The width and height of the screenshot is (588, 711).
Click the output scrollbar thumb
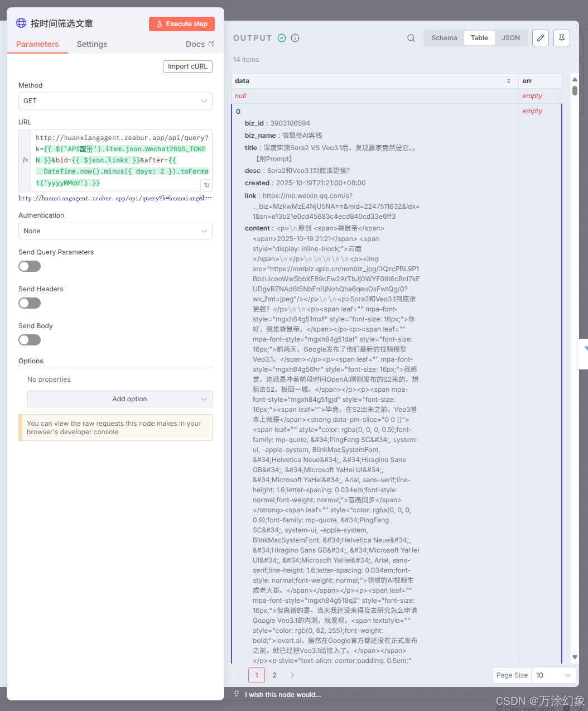tap(575, 90)
